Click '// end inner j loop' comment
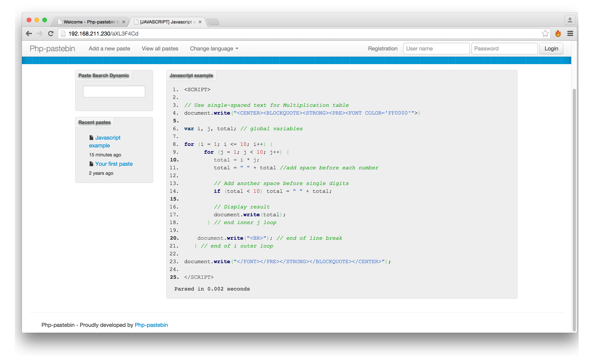This screenshot has height=364, width=599. pyautogui.click(x=245, y=222)
